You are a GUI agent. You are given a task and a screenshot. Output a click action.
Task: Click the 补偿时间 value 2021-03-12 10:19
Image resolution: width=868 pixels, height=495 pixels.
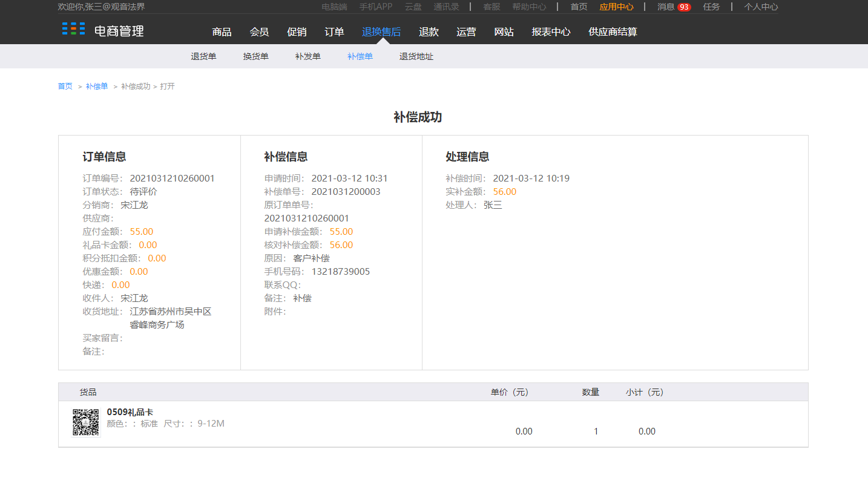[x=531, y=179]
